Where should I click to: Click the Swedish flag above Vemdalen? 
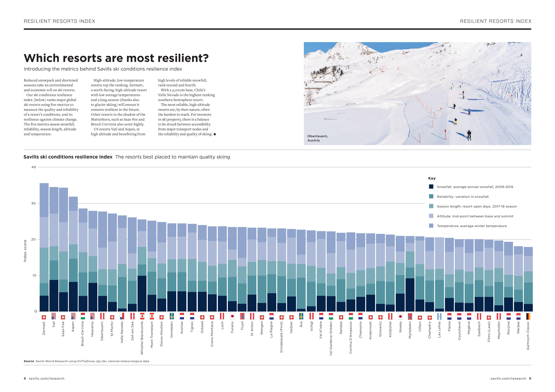pos(172,316)
